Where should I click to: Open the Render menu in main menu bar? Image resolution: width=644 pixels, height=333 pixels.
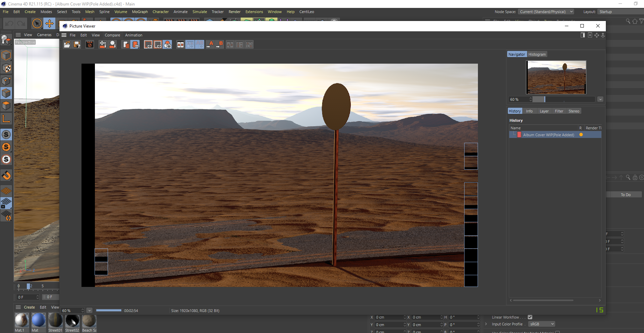(234, 12)
